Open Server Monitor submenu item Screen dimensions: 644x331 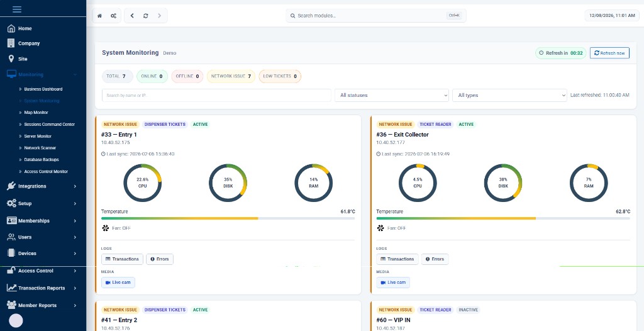pyautogui.click(x=38, y=136)
